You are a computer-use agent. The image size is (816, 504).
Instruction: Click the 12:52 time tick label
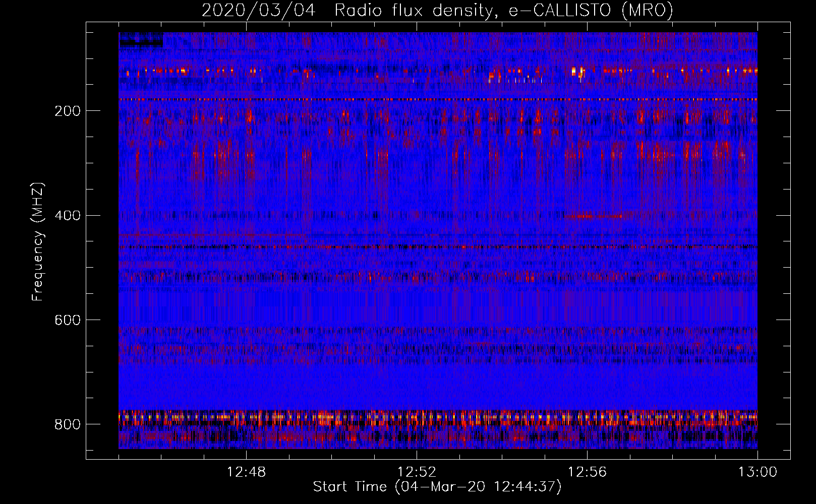pos(417,472)
